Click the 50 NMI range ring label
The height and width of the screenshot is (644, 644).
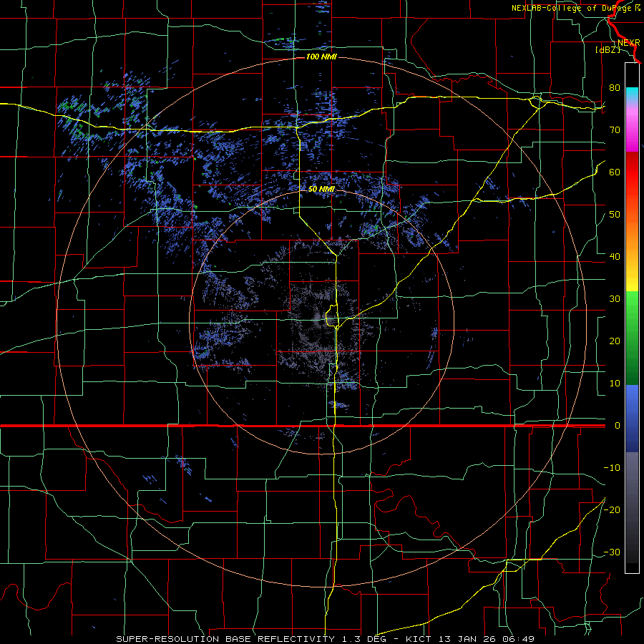tap(321, 189)
